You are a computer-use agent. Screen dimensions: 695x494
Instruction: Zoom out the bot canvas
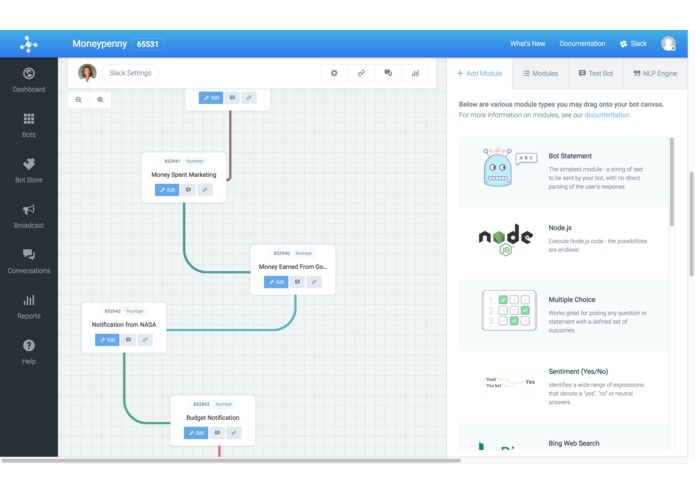[x=78, y=100]
